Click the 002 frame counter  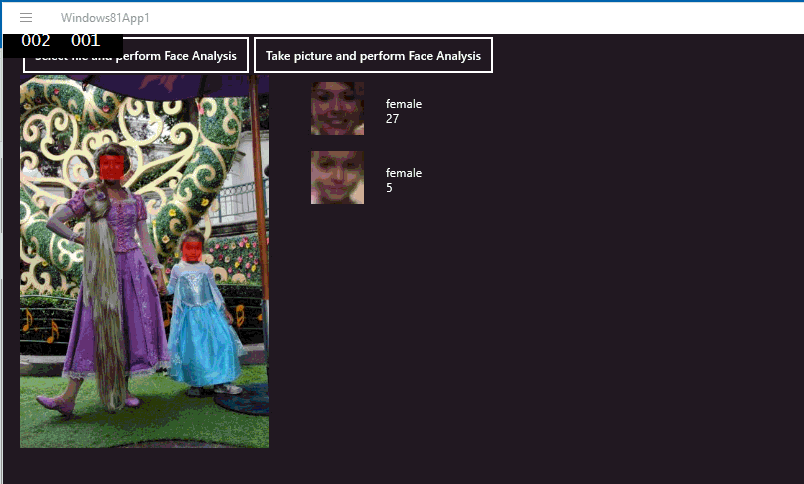[x=36, y=41]
